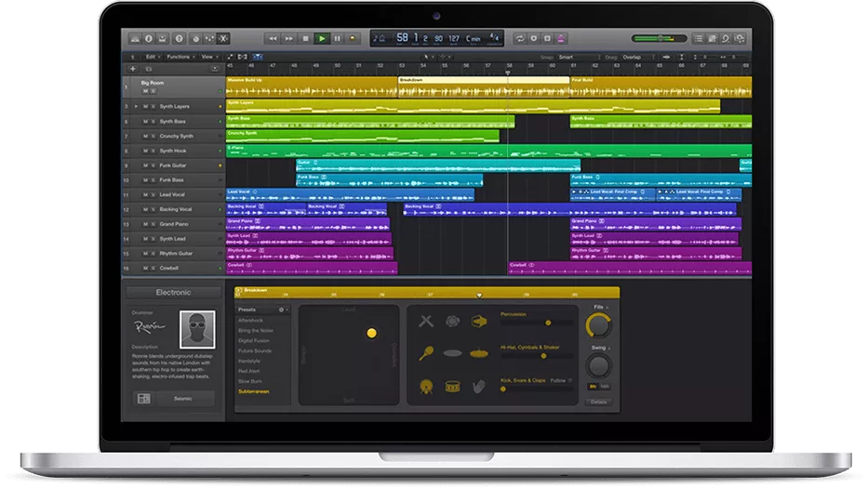Image resolution: width=868 pixels, height=488 pixels.
Task: Open the media Browsers button at far right
Action: click(740, 39)
